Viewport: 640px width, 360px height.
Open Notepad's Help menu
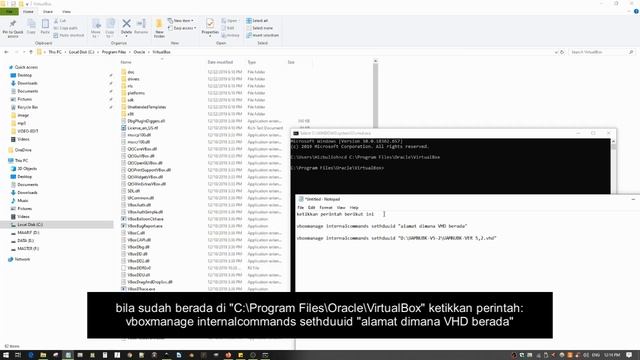click(354, 208)
